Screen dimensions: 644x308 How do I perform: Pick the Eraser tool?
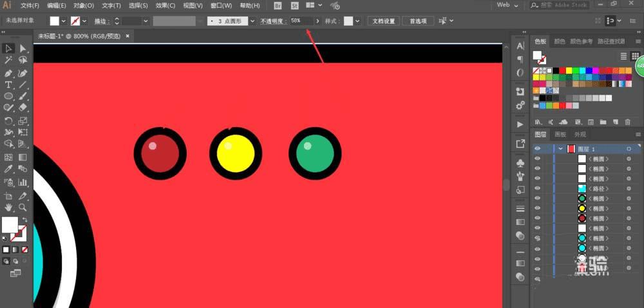pos(23,108)
